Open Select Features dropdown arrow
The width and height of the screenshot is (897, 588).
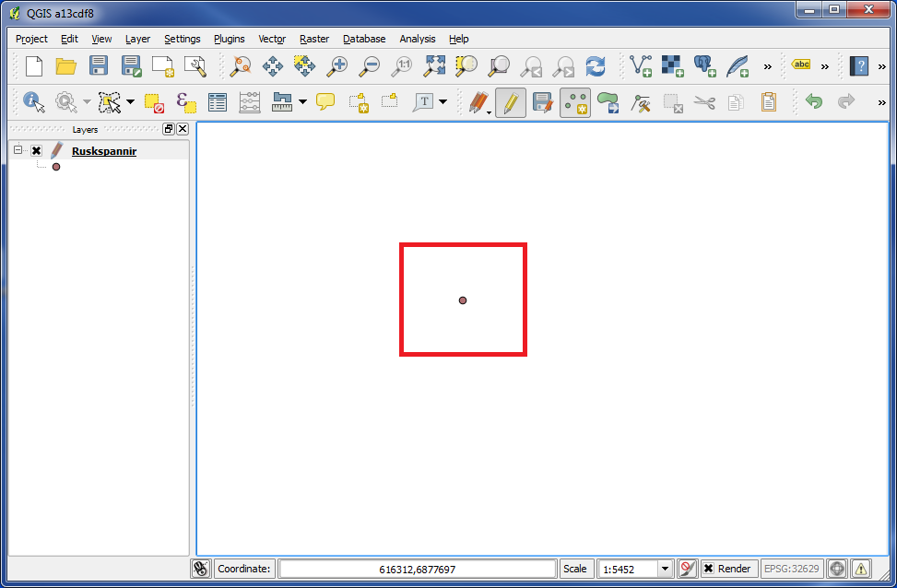coord(130,102)
